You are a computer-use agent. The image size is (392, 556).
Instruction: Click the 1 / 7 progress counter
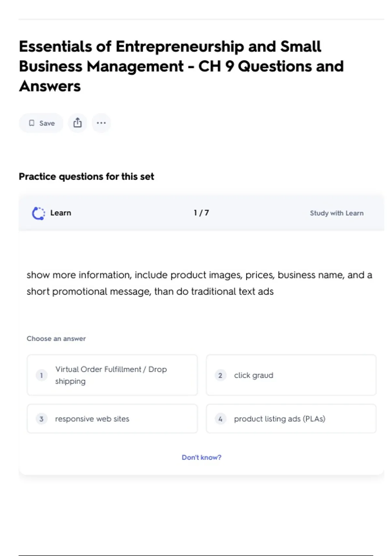201,213
